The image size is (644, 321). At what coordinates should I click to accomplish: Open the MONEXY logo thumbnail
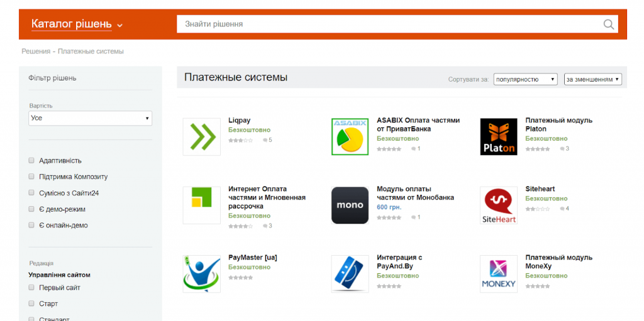click(499, 274)
